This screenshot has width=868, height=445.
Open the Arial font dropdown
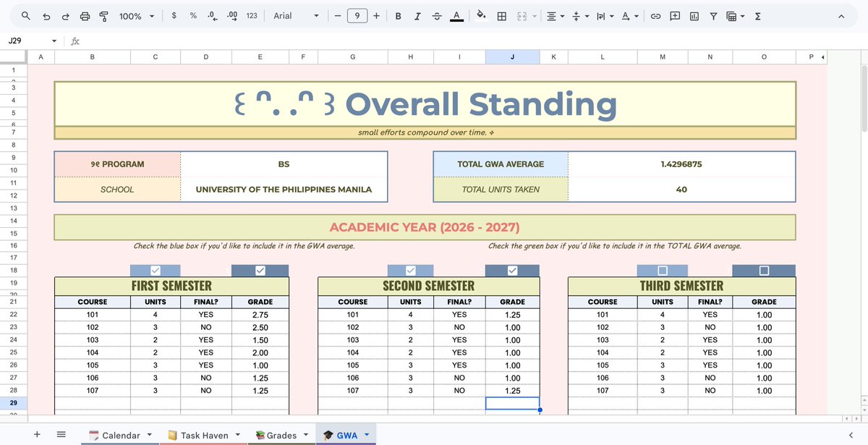(296, 16)
